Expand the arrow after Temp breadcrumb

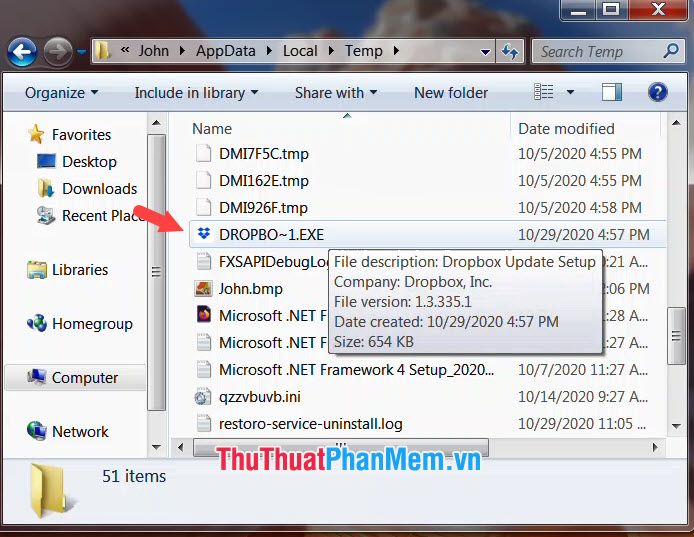coord(396,51)
